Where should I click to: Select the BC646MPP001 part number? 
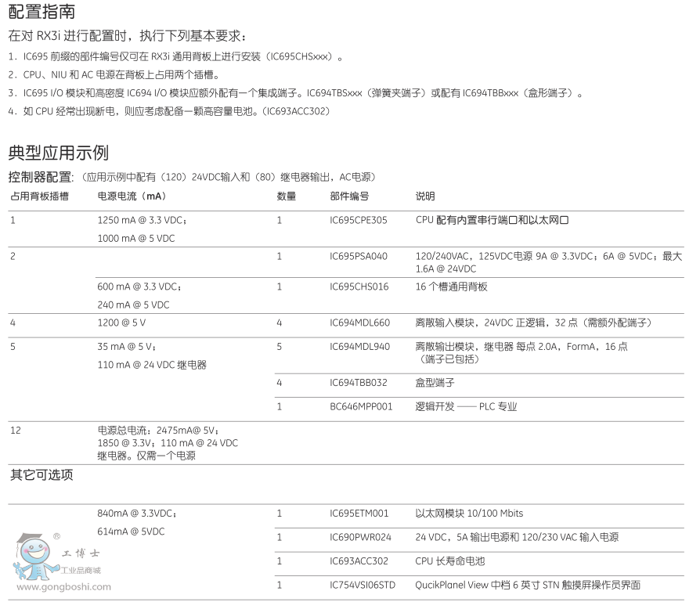[x=361, y=407]
